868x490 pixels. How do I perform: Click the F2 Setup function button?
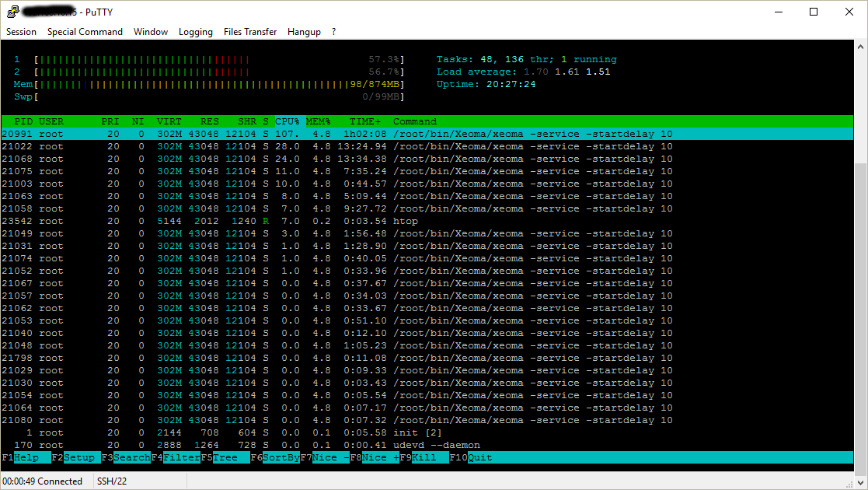point(76,458)
